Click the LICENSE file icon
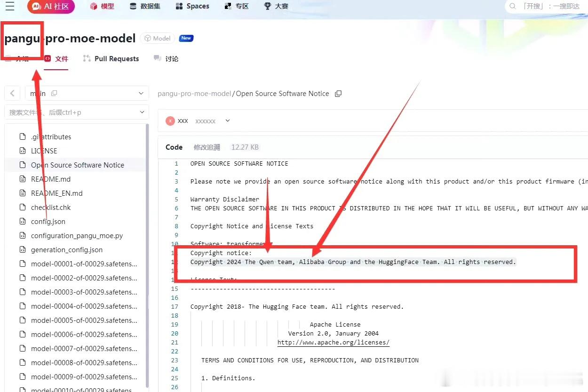588x392 pixels. point(22,151)
